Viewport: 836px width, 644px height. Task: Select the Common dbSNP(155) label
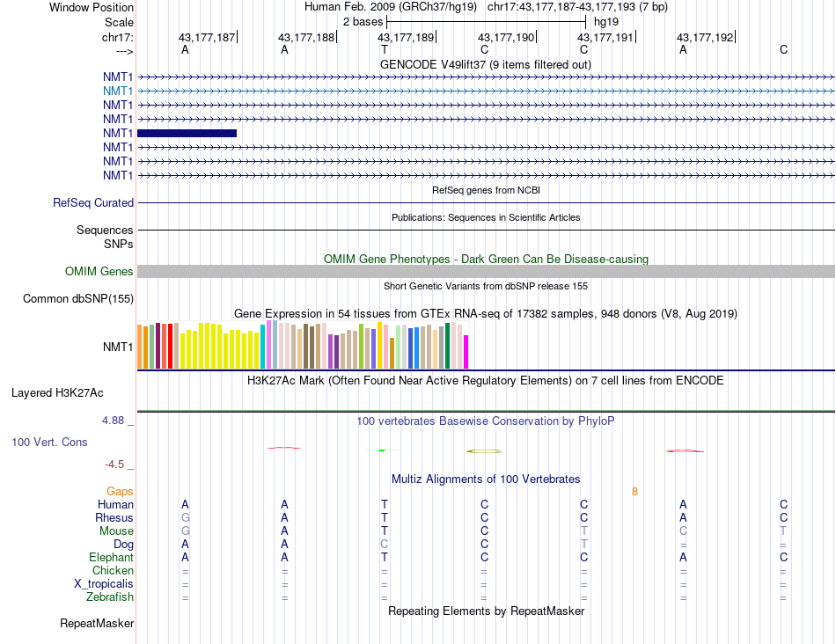pos(78,298)
